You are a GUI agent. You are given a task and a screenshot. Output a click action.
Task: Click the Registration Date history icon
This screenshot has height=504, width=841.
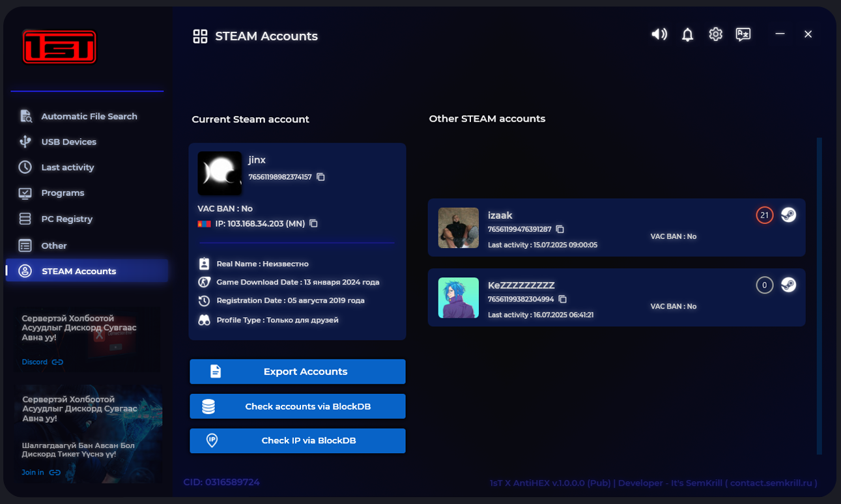tap(204, 301)
